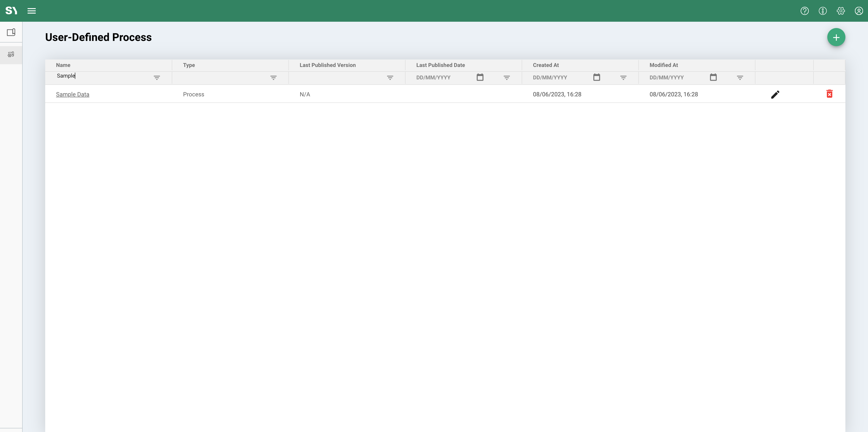Edit the Sample Data process with the pencil icon

775,94
